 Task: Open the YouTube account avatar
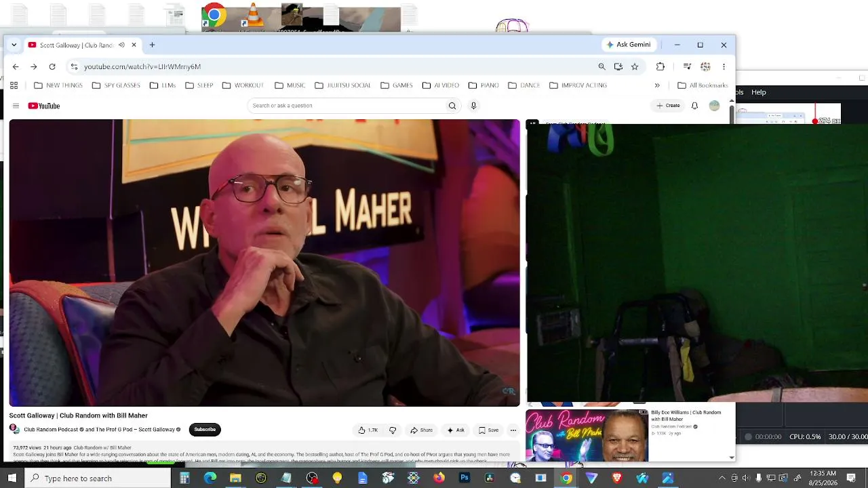click(714, 106)
